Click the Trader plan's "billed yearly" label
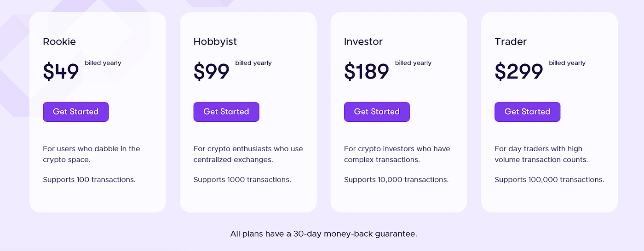 click(x=567, y=63)
